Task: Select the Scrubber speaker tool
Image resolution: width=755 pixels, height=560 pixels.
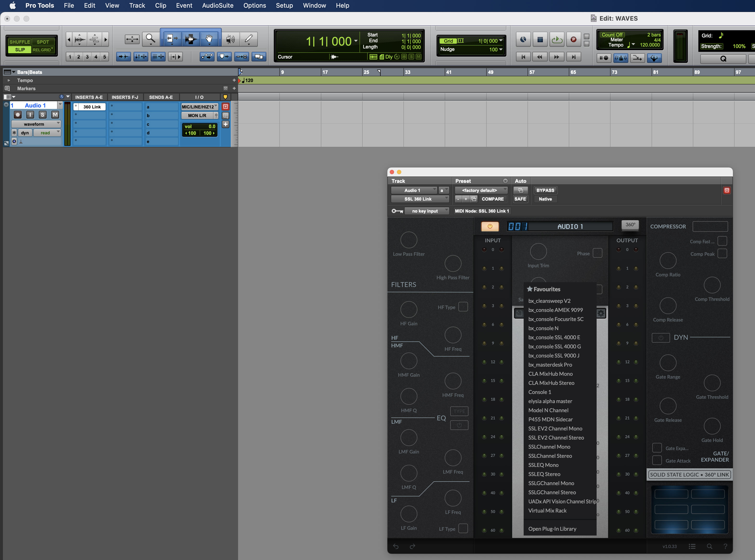Action: (230, 39)
